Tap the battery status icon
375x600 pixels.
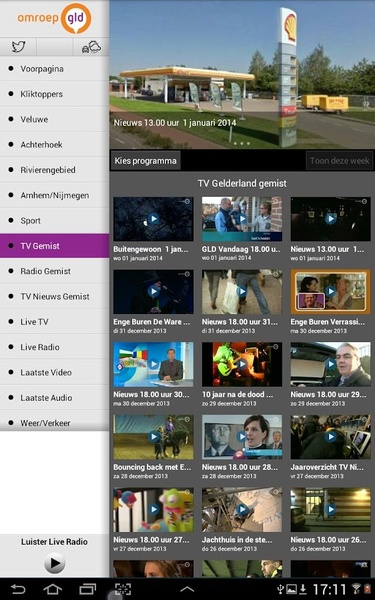pyautogui.click(x=368, y=589)
